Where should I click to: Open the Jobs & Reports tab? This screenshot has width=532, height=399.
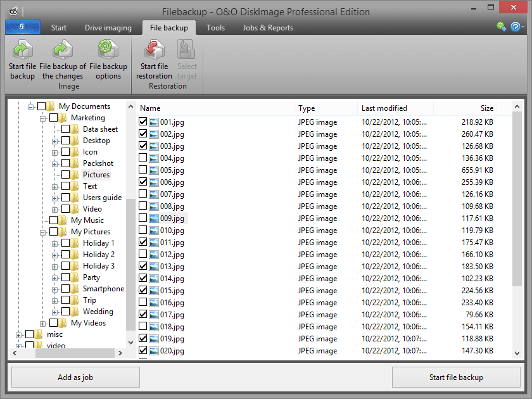click(x=268, y=28)
